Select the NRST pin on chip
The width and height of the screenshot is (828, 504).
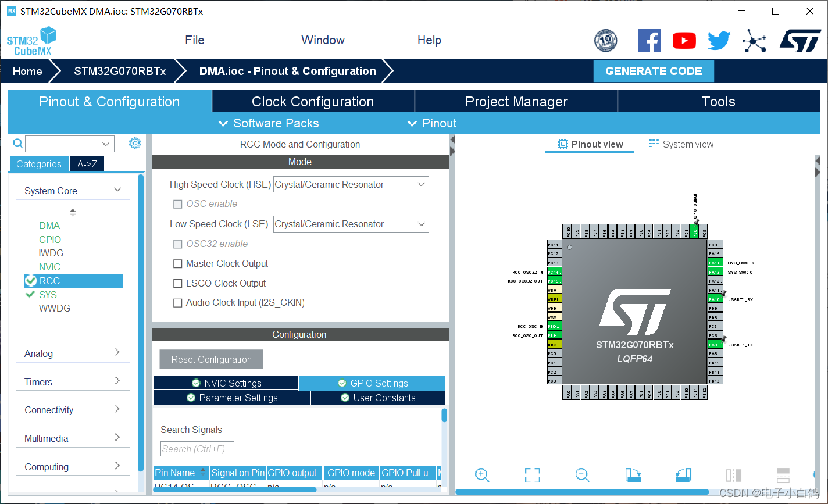[554, 345]
